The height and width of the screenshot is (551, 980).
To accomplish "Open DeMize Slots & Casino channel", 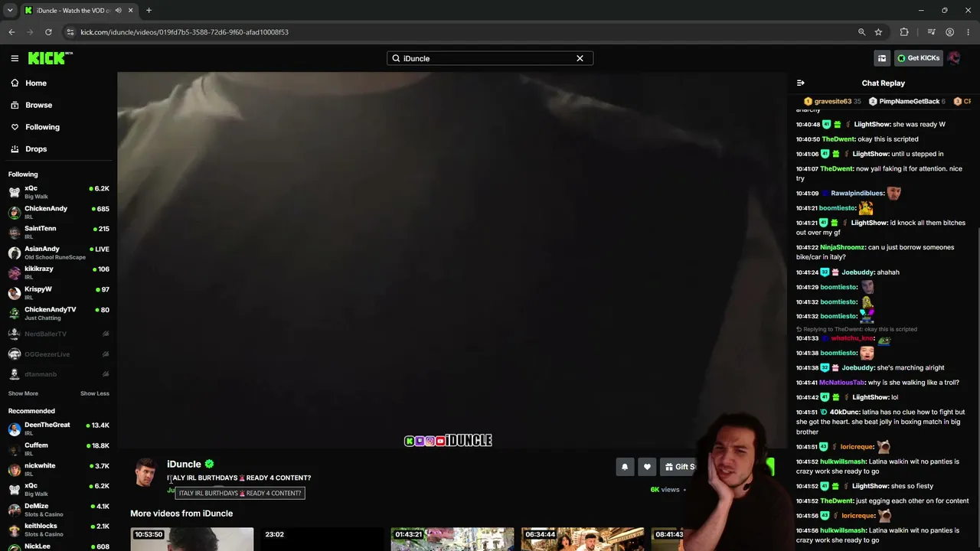I will pos(58,510).
